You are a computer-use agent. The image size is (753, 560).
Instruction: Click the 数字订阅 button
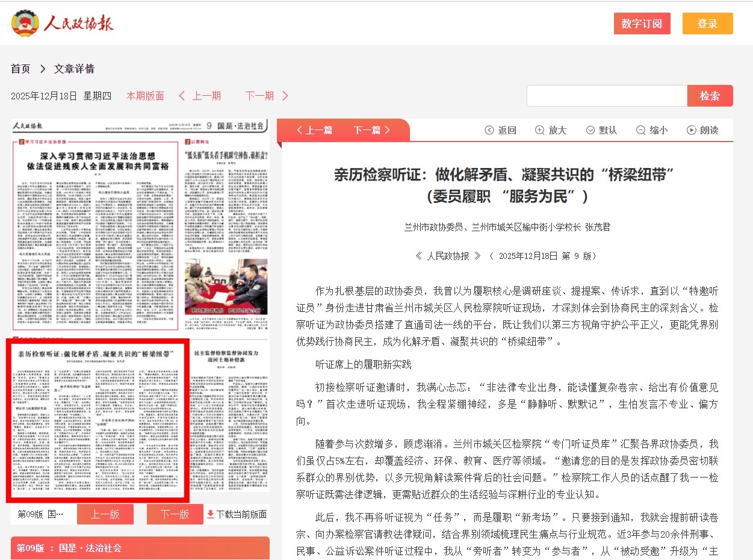tap(642, 23)
